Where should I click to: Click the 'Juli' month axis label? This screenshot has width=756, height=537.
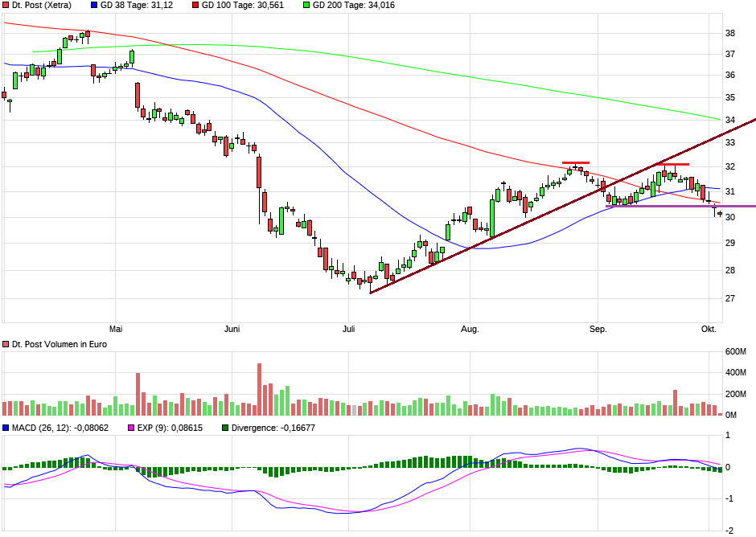pyautogui.click(x=348, y=329)
